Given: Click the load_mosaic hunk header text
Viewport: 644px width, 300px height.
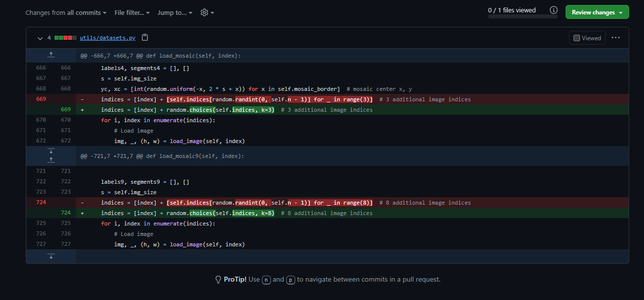Looking at the screenshot, I should tap(161, 56).
